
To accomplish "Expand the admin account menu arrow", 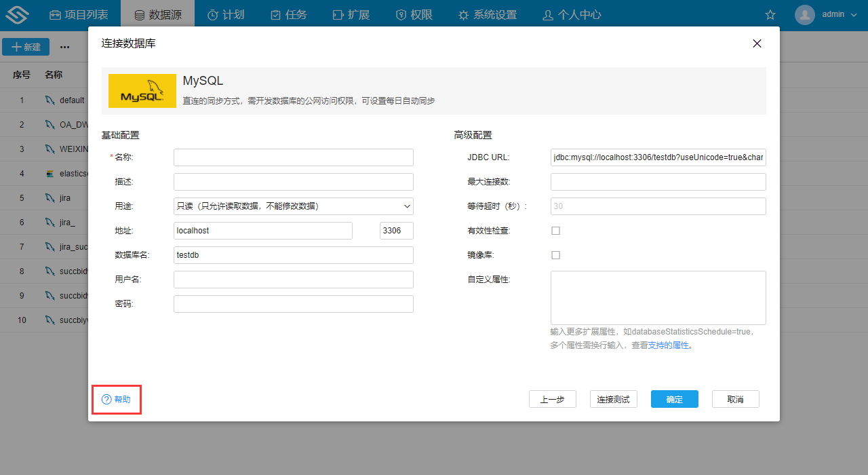I will click(854, 15).
